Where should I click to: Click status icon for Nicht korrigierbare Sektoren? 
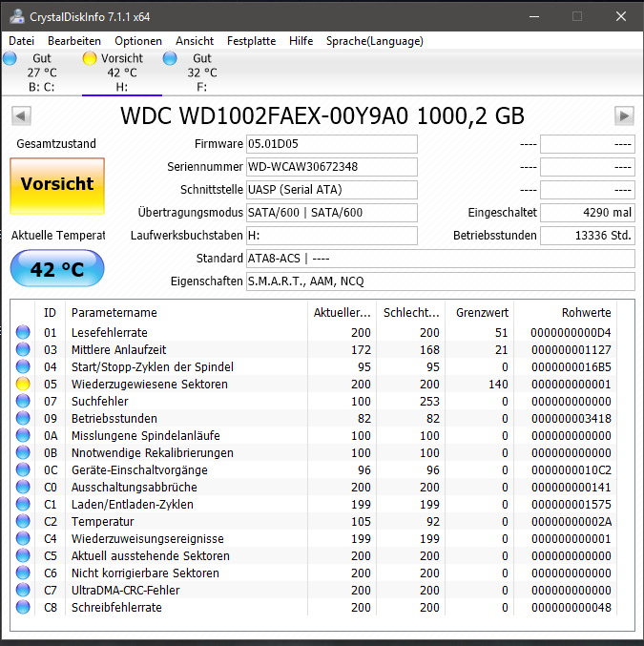[23, 573]
